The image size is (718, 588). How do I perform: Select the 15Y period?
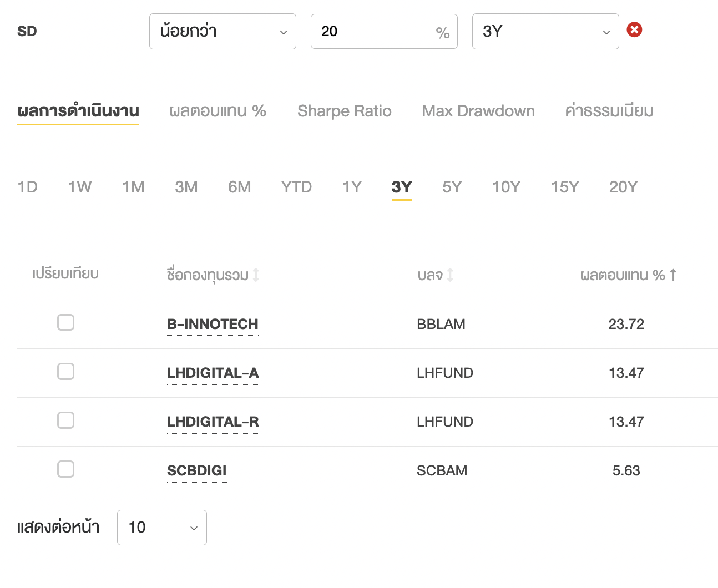click(565, 187)
